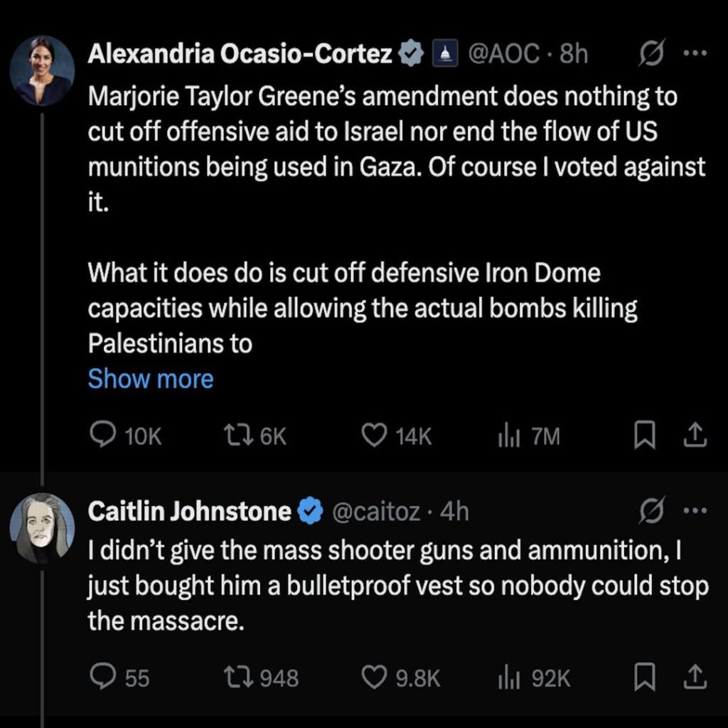
Task: Expand tweet with Show more
Action: coord(150,379)
